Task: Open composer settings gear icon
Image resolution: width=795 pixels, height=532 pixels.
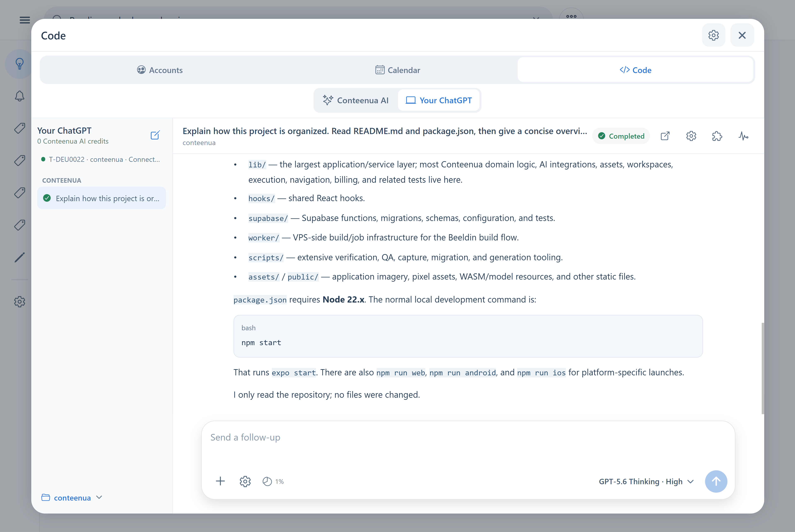Action: tap(245, 481)
